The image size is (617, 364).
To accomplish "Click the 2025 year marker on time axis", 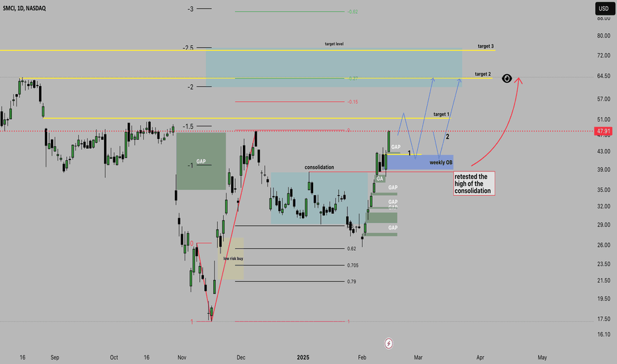I will (303, 357).
